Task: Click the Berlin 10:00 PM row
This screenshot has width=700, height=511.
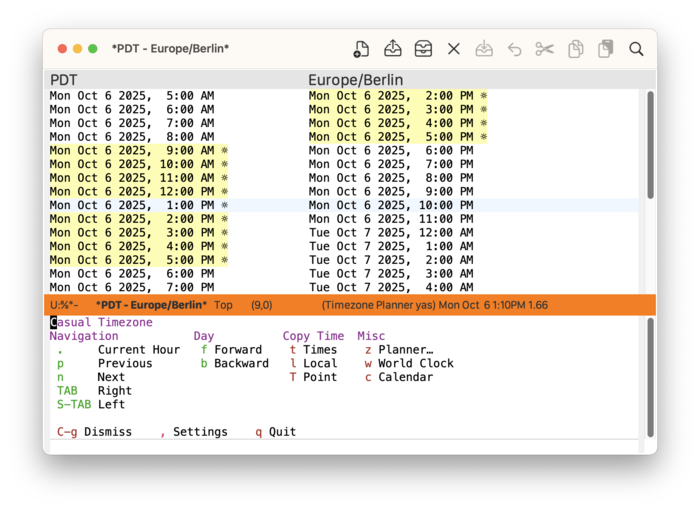Action: click(391, 205)
